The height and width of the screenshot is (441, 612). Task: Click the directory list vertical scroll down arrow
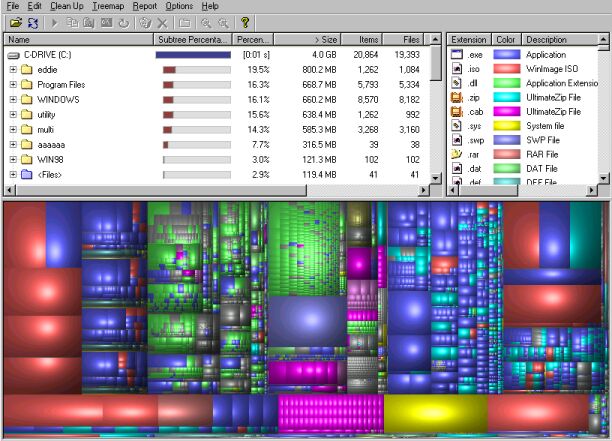(436, 178)
